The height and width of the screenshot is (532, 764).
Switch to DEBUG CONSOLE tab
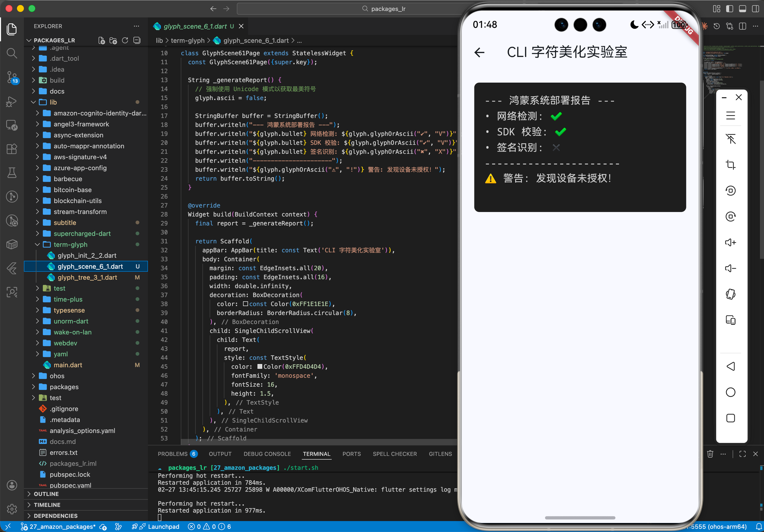point(267,454)
